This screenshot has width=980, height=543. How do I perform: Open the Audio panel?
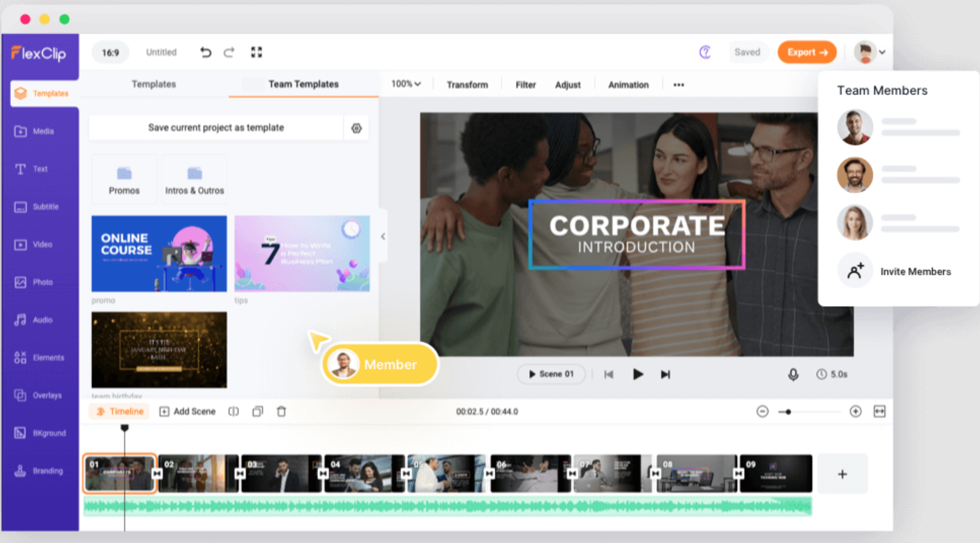43,320
